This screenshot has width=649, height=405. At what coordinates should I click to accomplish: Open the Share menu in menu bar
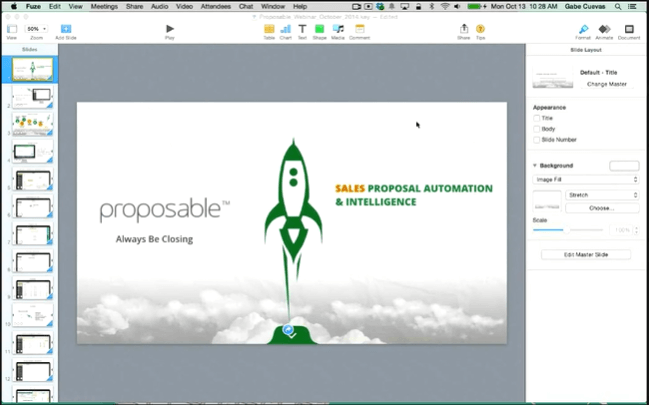point(135,6)
